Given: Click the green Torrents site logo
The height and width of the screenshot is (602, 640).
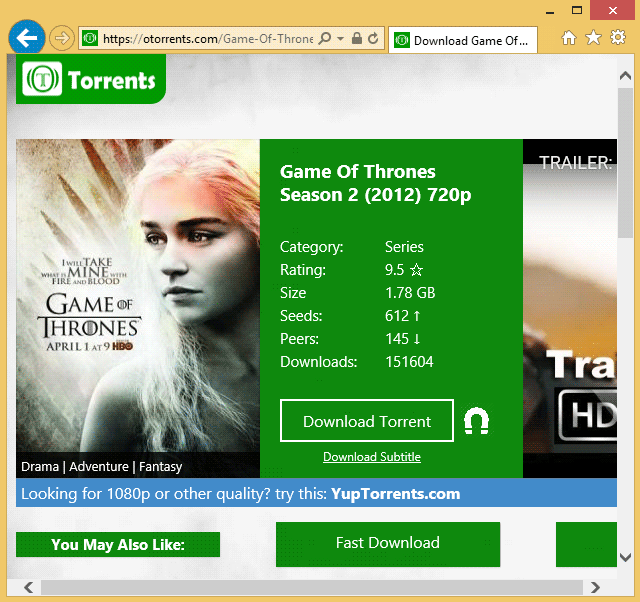Looking at the screenshot, I should pos(91,79).
